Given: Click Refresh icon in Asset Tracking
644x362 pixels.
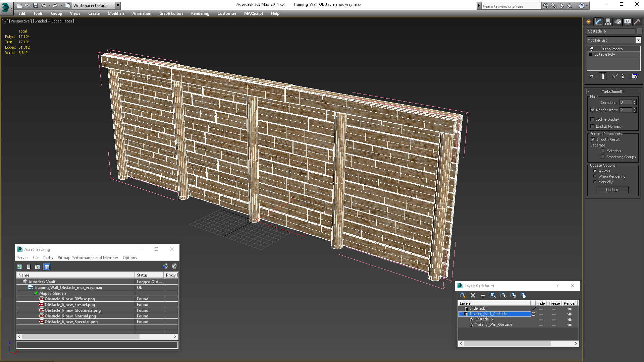Looking at the screenshot, I should pos(19,267).
